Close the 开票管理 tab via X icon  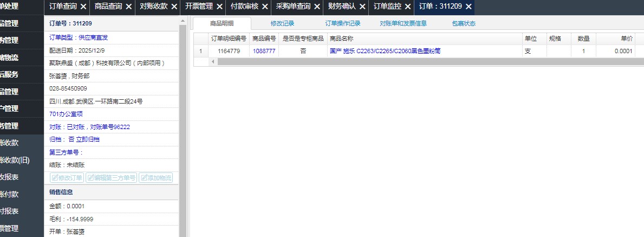219,7
